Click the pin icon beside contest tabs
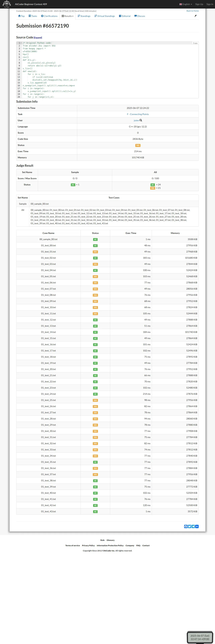The width and height of the screenshot is (215, 644). (195, 16)
